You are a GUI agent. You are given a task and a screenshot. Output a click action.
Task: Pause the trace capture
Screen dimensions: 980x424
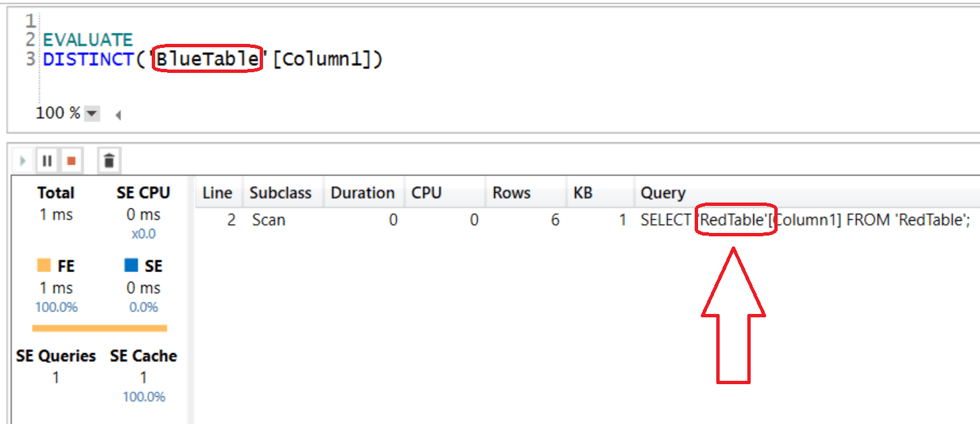tap(46, 160)
